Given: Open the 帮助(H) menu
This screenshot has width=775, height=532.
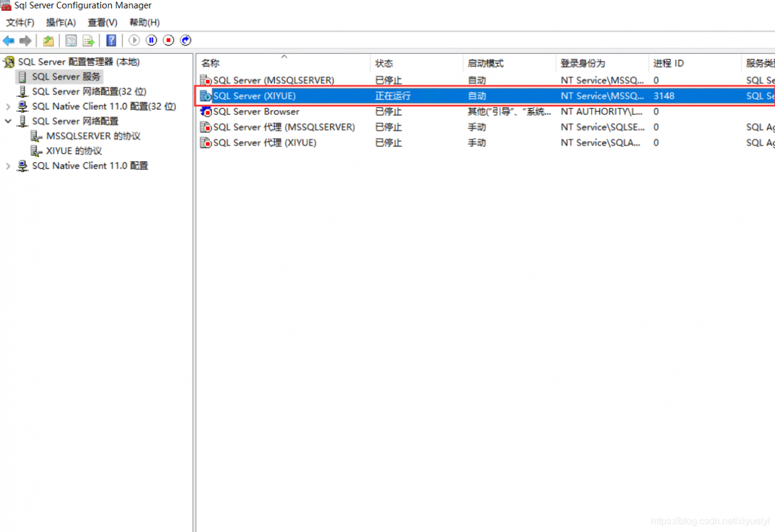Looking at the screenshot, I should tap(144, 22).
